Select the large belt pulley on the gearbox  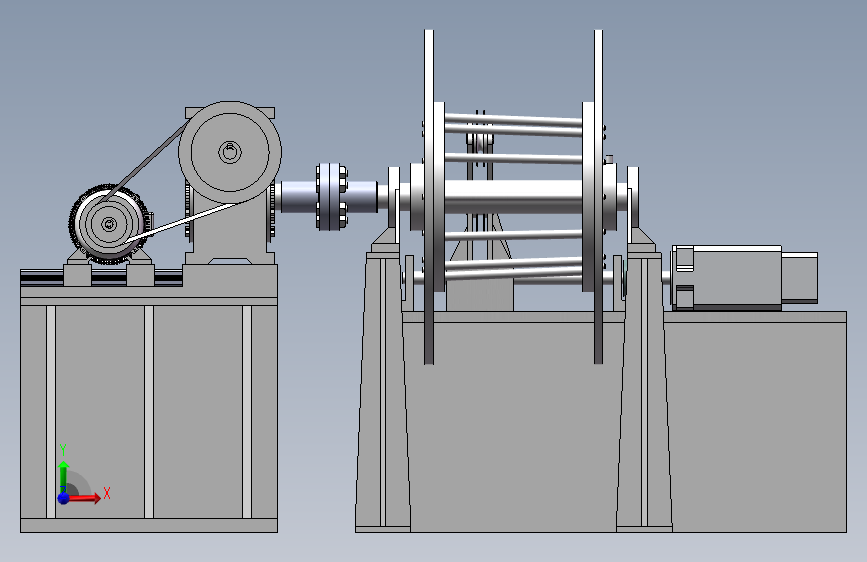point(230,152)
